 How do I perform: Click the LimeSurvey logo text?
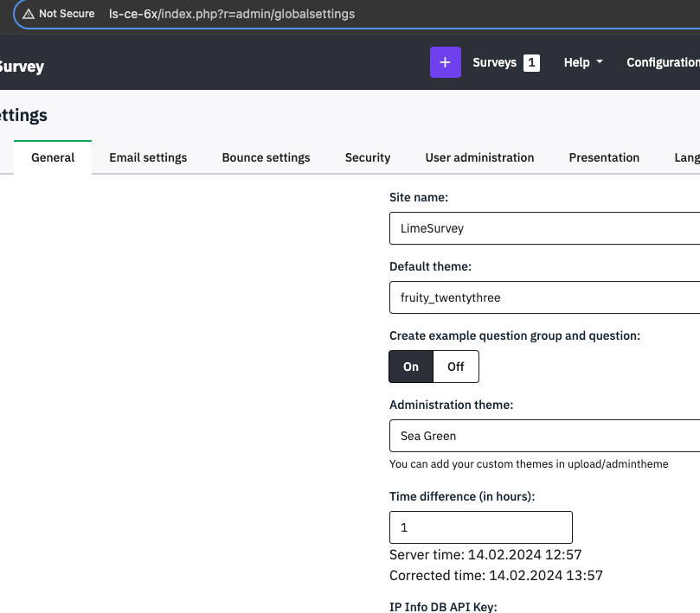tap(22, 67)
